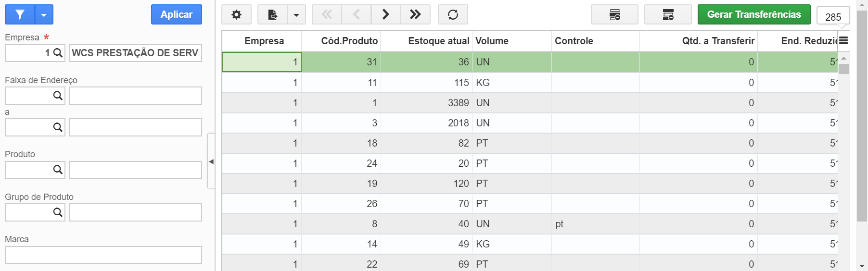
Task: Click the Aplicar button
Action: click(177, 14)
